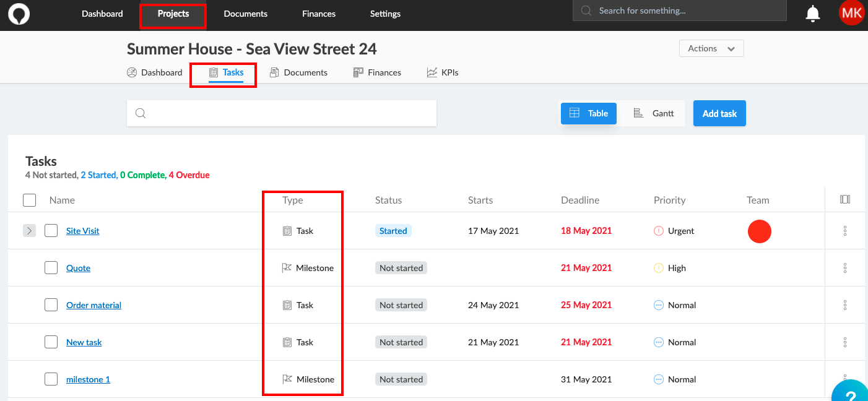The height and width of the screenshot is (401, 868).
Task: Open Dashboard in the top navigation
Action: coord(102,14)
